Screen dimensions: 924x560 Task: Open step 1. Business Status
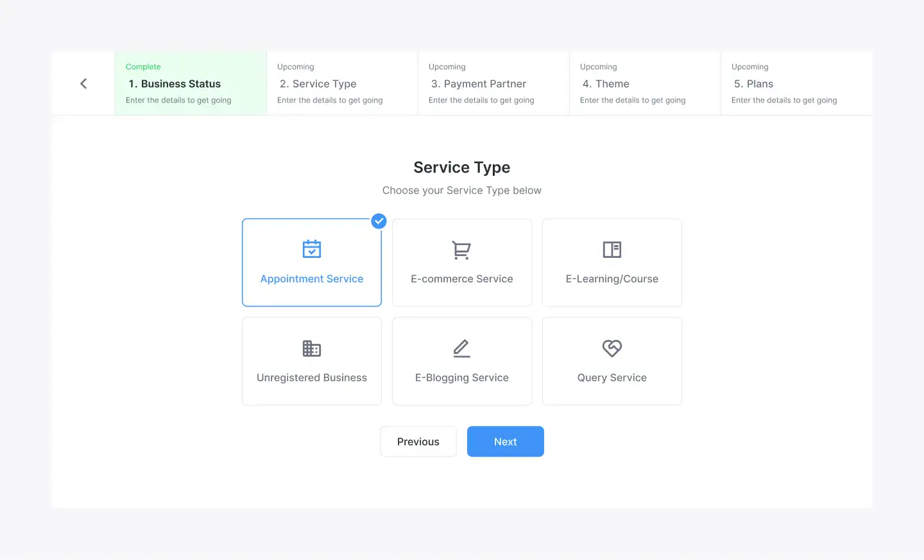point(191,83)
